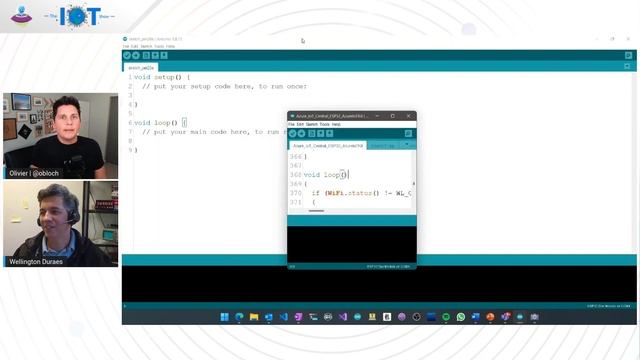Click Verify in the front Arduino window
Screen dimensions: 640x360
pos(293,133)
